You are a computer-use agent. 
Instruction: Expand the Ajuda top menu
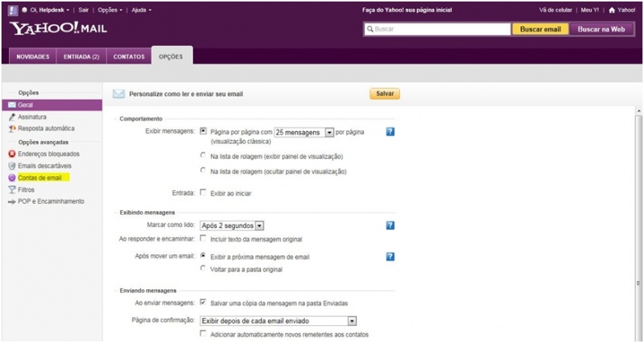tap(142, 10)
